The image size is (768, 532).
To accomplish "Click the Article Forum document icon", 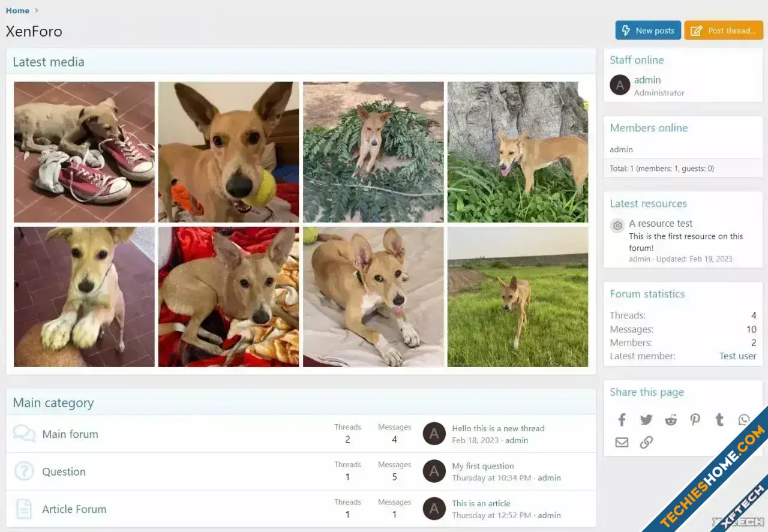I will 24,509.
